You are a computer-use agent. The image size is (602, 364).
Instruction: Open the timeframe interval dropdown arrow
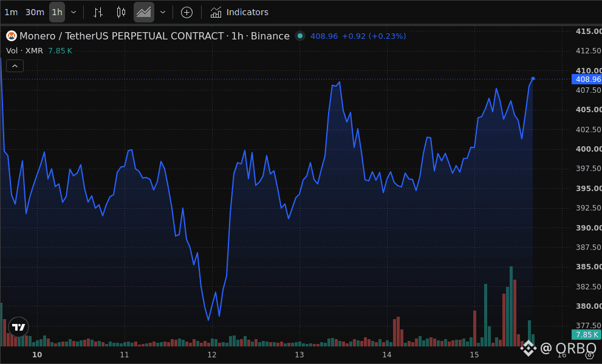coord(74,12)
